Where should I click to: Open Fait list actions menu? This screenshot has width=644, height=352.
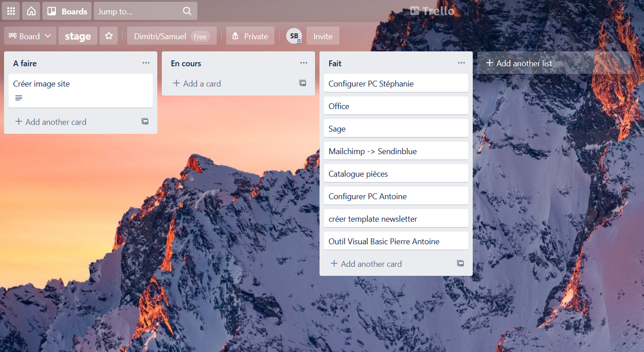click(461, 63)
